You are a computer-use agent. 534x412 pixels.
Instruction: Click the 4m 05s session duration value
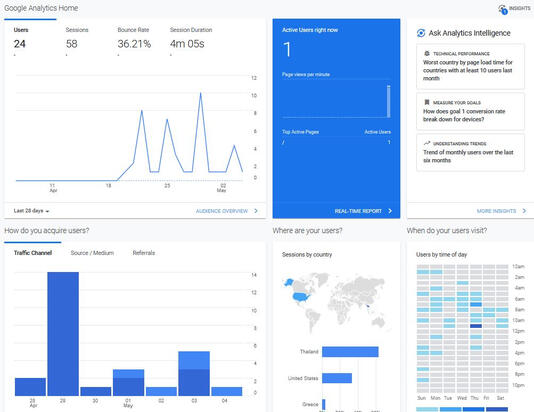tap(187, 44)
